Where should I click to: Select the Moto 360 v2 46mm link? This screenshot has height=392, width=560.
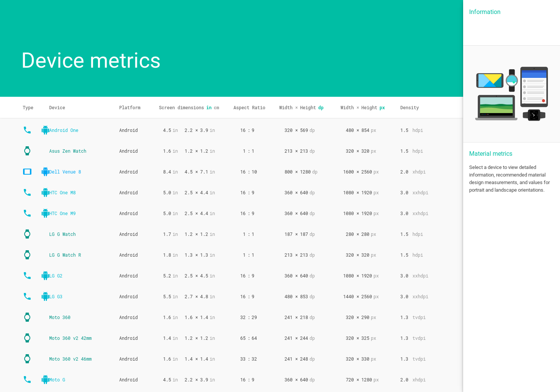70,359
